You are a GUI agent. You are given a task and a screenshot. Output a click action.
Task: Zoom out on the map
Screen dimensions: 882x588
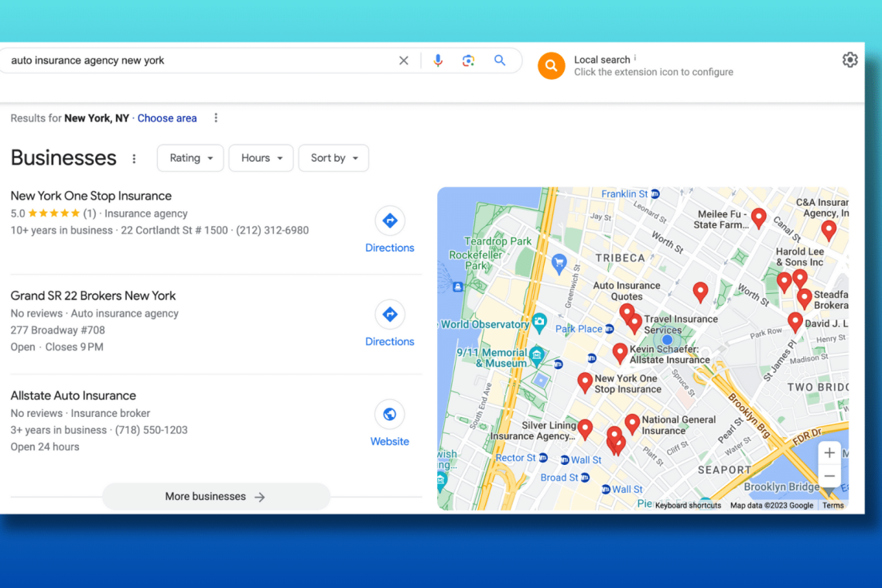click(829, 476)
